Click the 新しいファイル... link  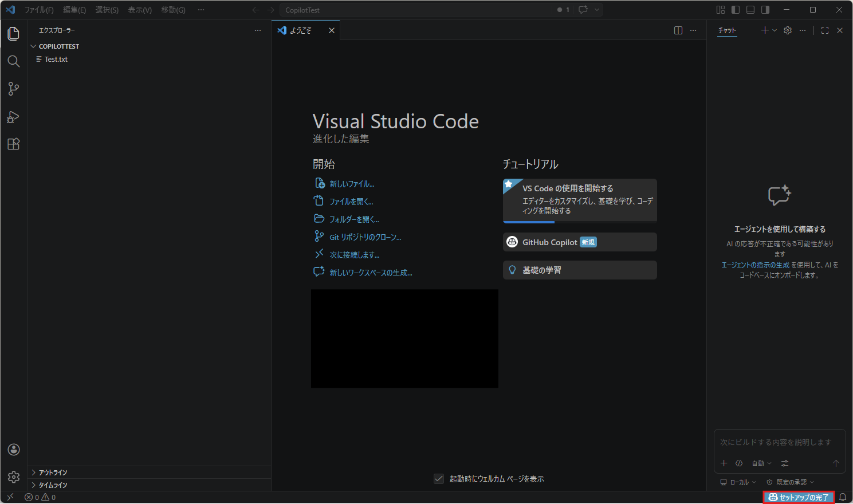click(352, 184)
